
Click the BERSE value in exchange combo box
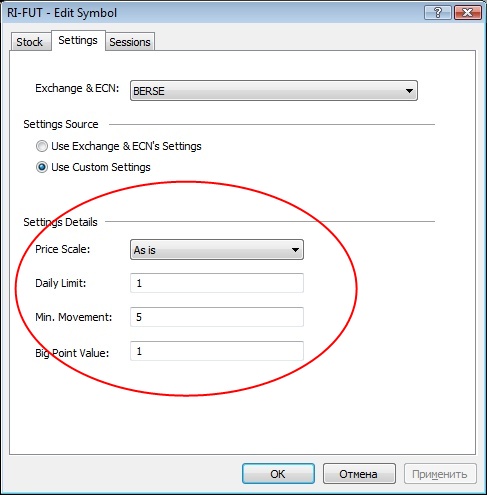click(x=149, y=91)
